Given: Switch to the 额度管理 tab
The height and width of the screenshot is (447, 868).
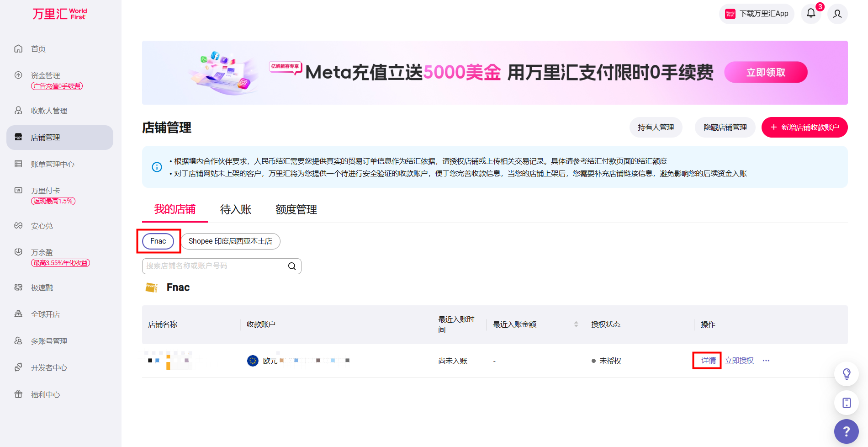Looking at the screenshot, I should click(x=296, y=209).
